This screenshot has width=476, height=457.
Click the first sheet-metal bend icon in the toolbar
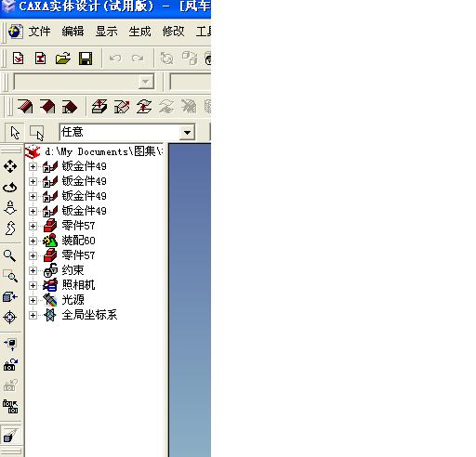pos(25,107)
